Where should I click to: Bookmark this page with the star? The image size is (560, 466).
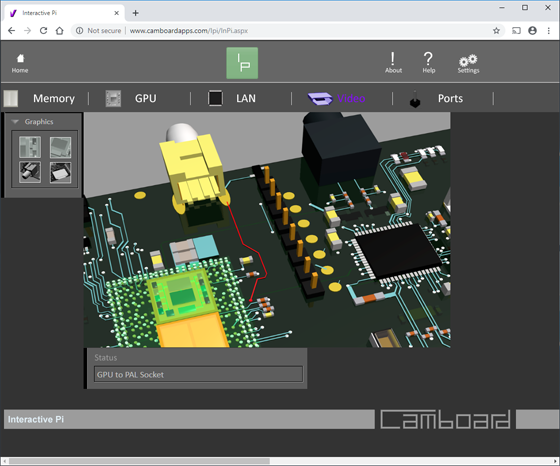[x=496, y=31]
